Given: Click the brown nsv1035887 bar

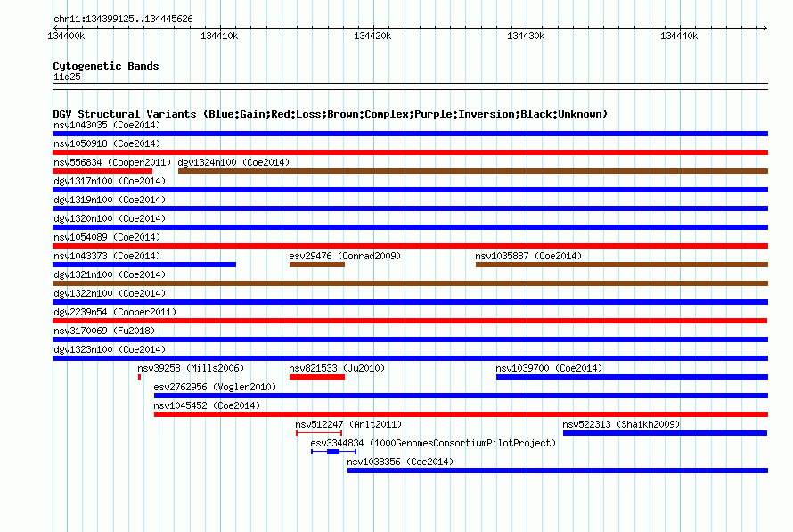Looking at the screenshot, I should point(622,265).
